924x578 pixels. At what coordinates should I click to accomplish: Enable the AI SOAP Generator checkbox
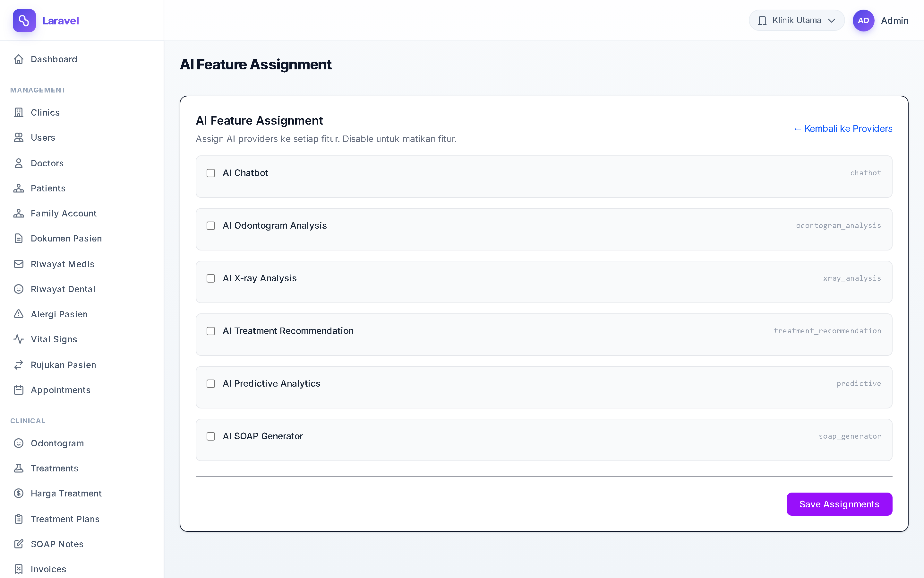tap(211, 437)
